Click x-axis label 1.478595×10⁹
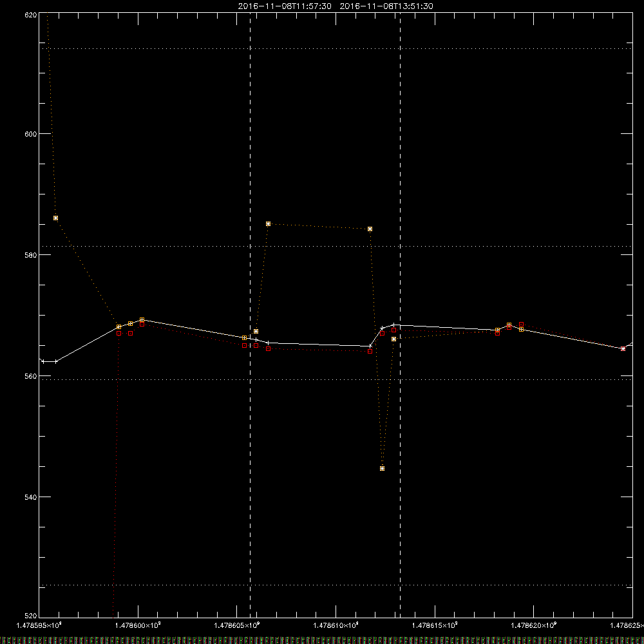Viewport: 644px width, 644px height. (39, 625)
